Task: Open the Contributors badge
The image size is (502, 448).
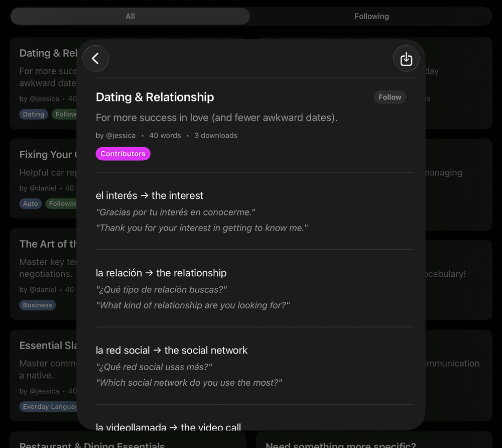Action: coord(123,153)
